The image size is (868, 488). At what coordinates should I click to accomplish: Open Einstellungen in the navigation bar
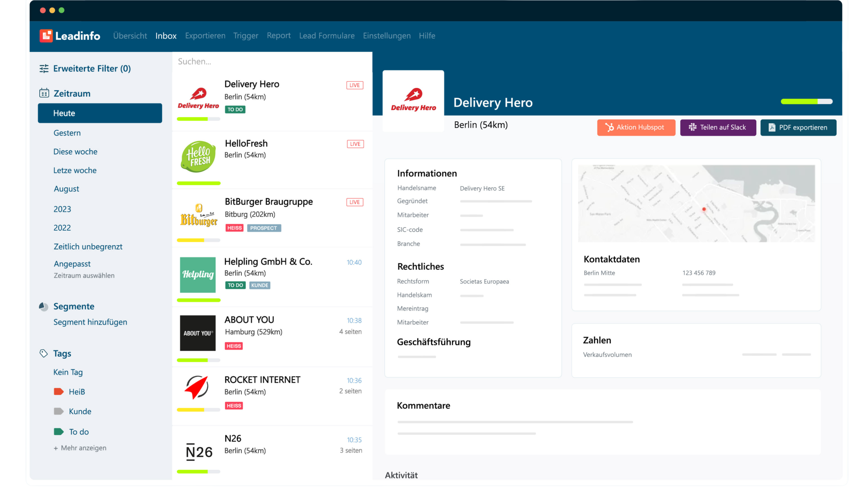click(x=387, y=36)
